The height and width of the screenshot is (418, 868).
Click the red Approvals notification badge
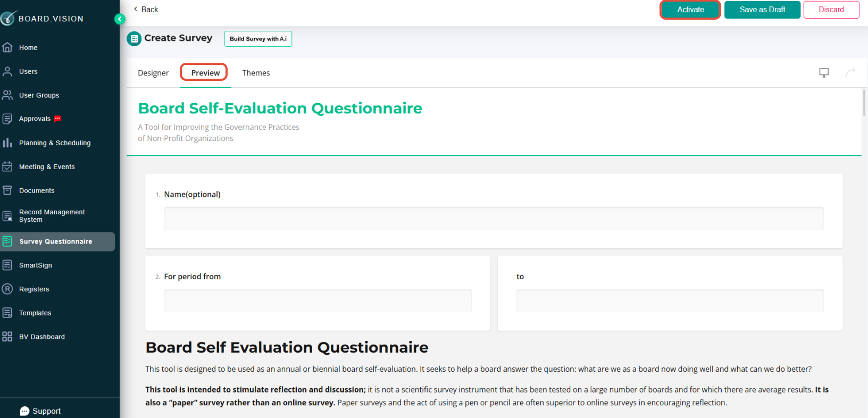[57, 119]
